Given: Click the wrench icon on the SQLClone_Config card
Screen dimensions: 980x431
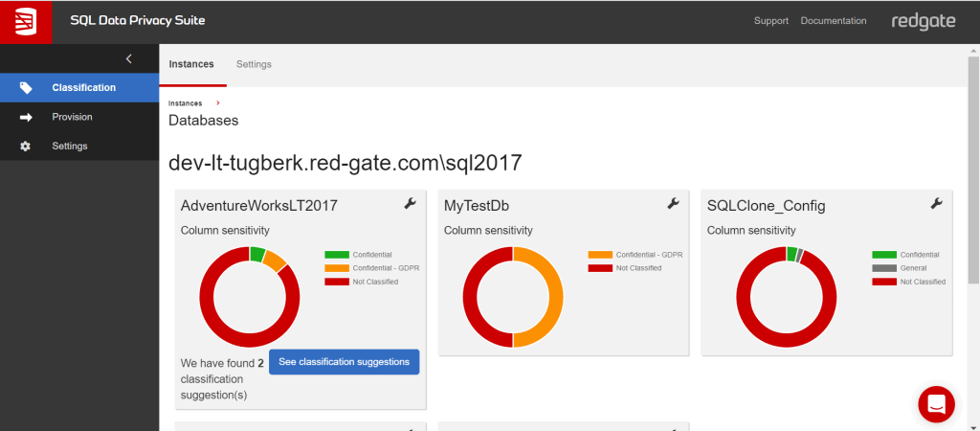Looking at the screenshot, I should [936, 203].
